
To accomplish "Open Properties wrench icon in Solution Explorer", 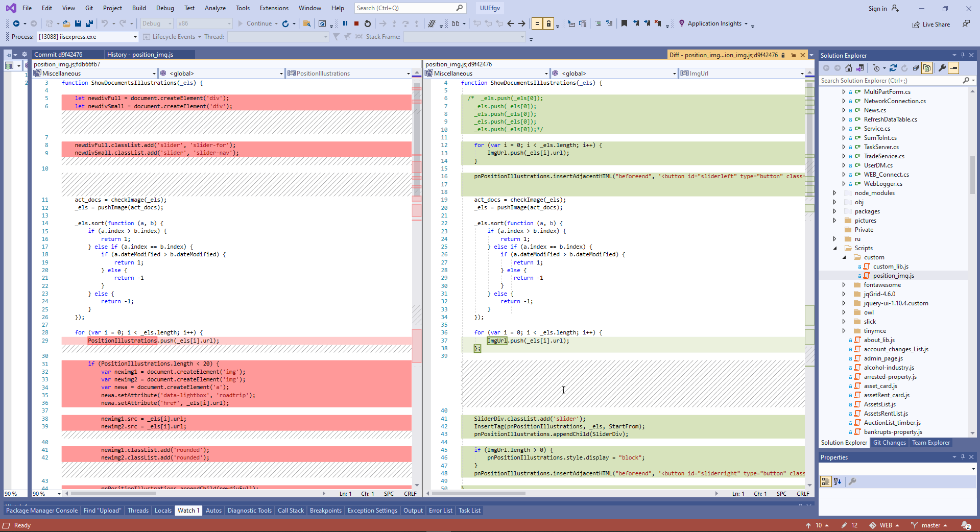I will 942,68.
